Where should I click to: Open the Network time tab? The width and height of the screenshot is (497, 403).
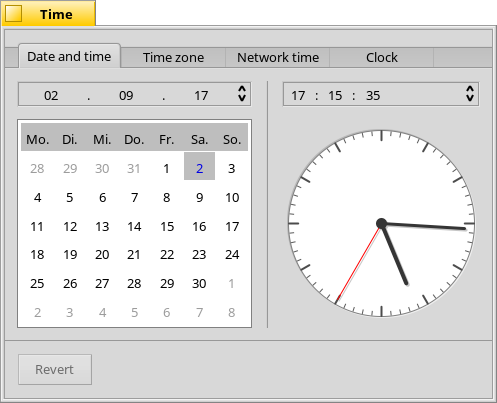tap(278, 58)
